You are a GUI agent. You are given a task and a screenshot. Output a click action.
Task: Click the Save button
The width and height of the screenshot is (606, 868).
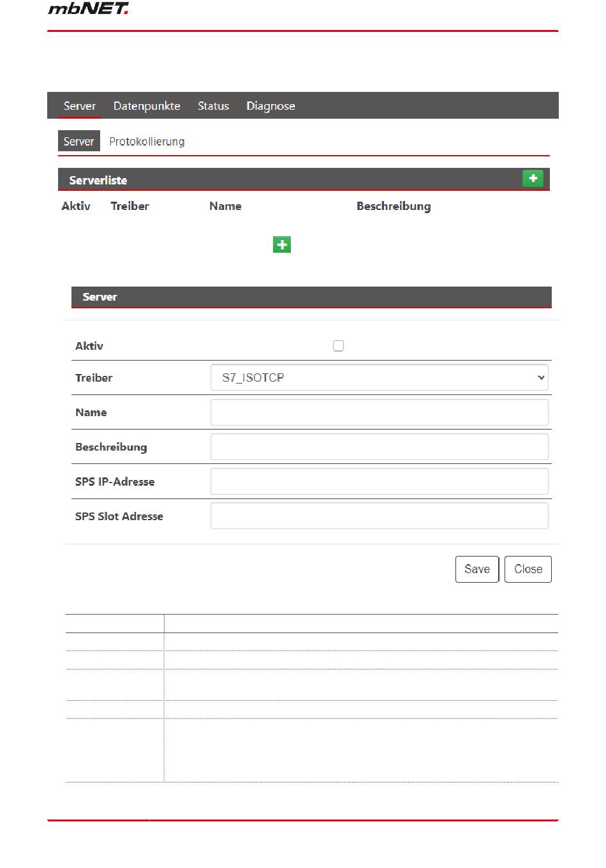pos(477,569)
